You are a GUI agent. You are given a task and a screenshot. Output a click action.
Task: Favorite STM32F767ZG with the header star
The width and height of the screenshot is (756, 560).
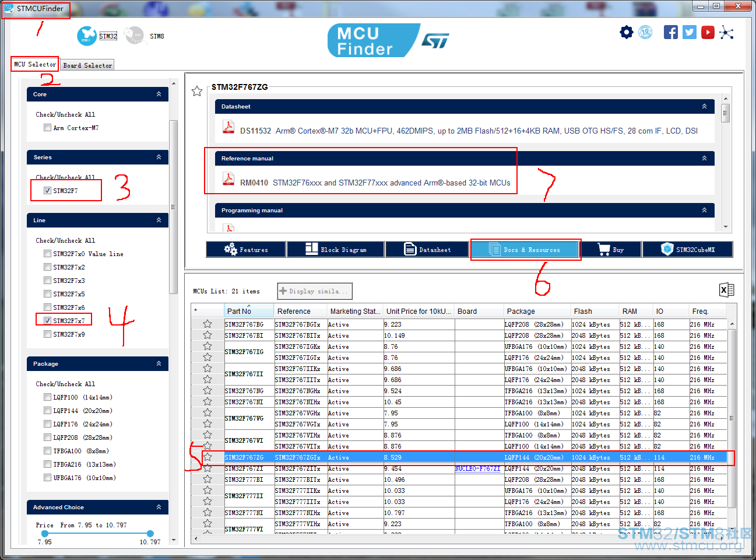click(197, 91)
